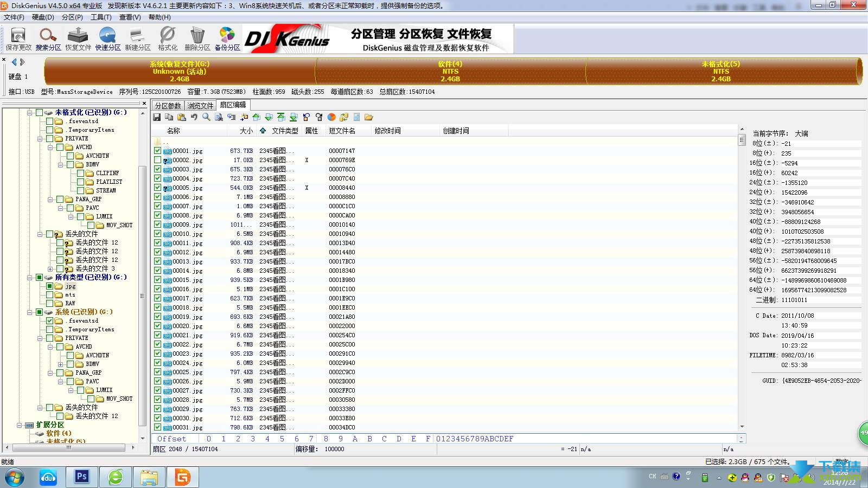This screenshot has width=868, height=488.
Task: Click the yellow disk-swap icon in sector toolbar
Action: click(x=344, y=117)
